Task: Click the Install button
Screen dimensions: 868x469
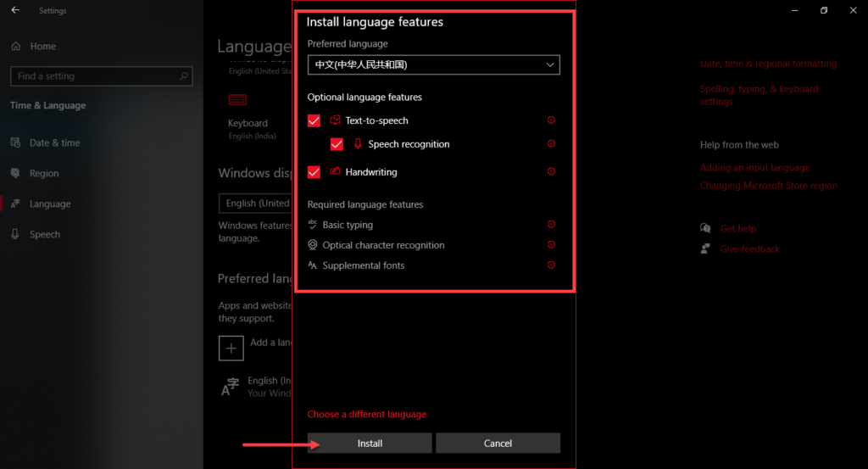Action: [370, 443]
